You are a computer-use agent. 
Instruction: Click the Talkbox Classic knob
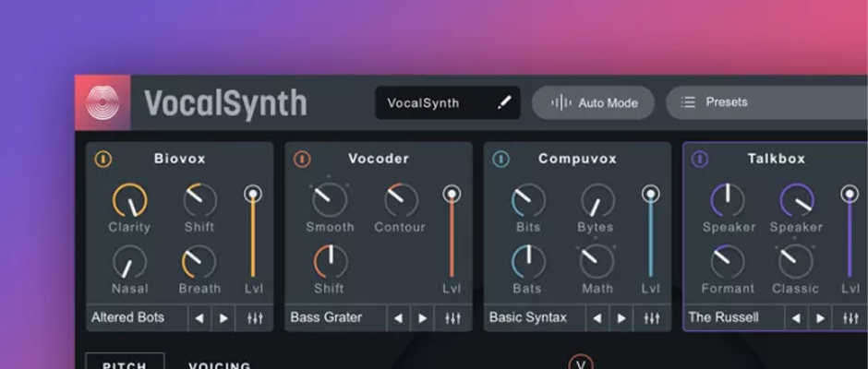[796, 262]
